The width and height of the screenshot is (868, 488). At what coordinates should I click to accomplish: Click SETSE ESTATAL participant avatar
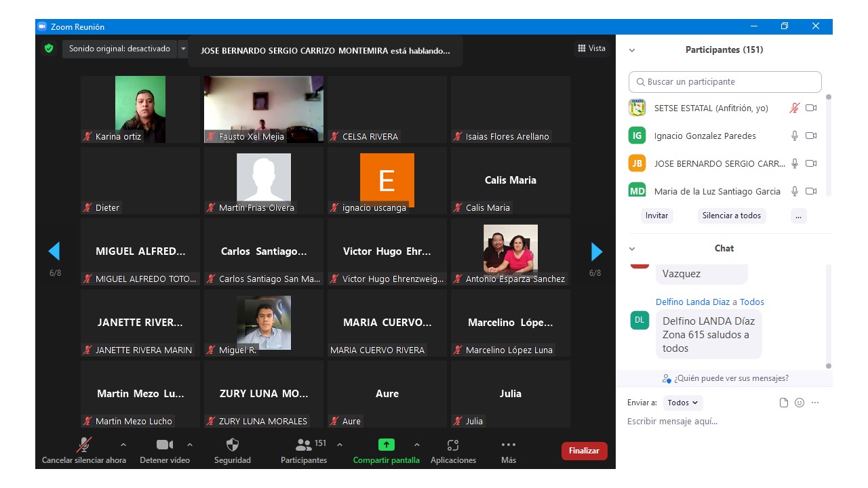tap(637, 108)
